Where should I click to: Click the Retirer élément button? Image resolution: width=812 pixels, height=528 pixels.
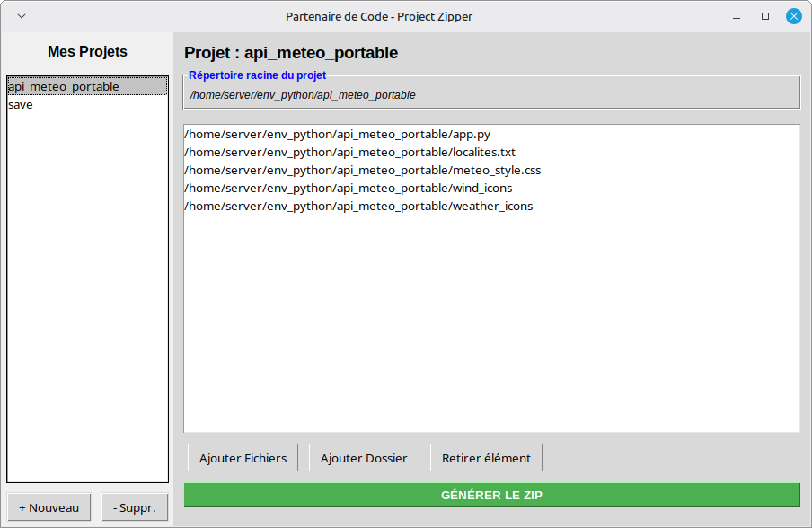click(x=486, y=458)
